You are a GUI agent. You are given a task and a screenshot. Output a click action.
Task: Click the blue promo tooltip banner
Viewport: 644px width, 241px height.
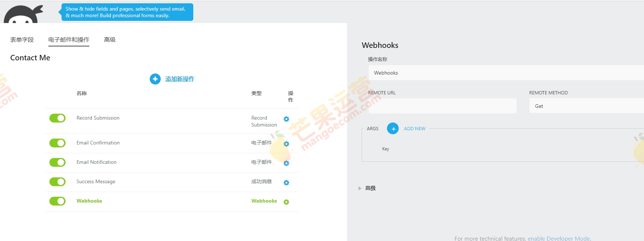coord(127,12)
